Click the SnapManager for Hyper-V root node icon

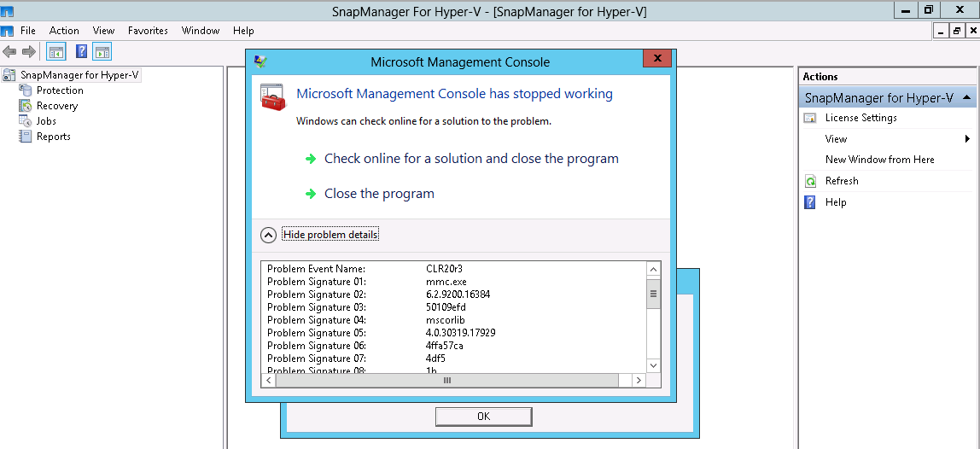pos(9,75)
